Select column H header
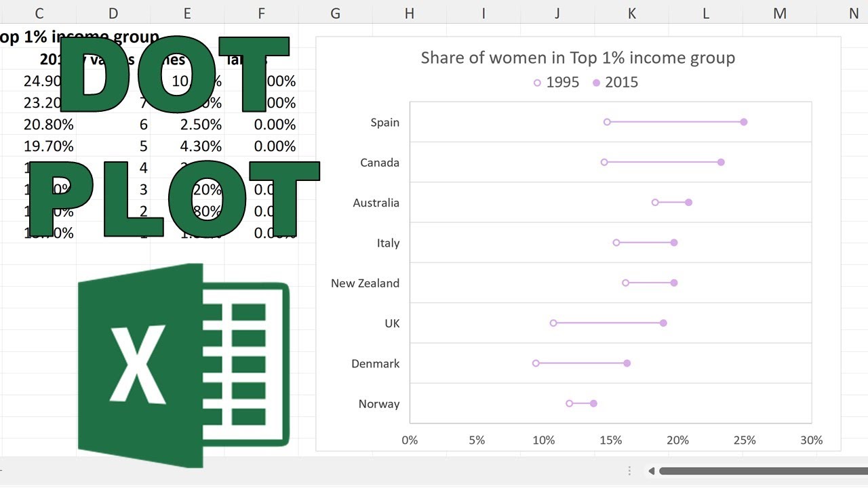The width and height of the screenshot is (868, 488). tap(410, 12)
